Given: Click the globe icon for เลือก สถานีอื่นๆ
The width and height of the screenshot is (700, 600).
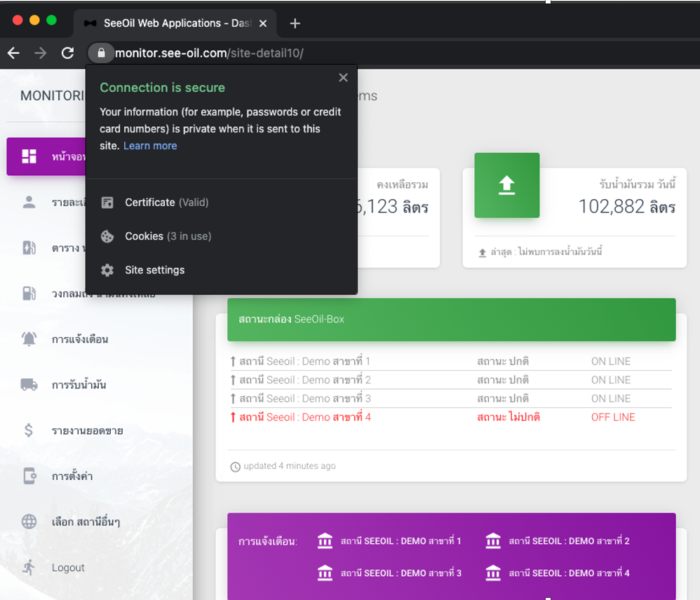Looking at the screenshot, I should click(29, 521).
